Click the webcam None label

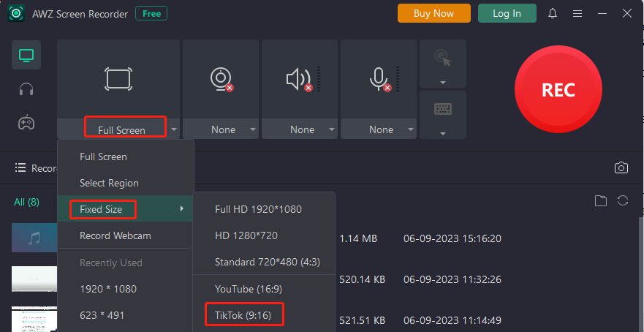pyautogui.click(x=224, y=129)
